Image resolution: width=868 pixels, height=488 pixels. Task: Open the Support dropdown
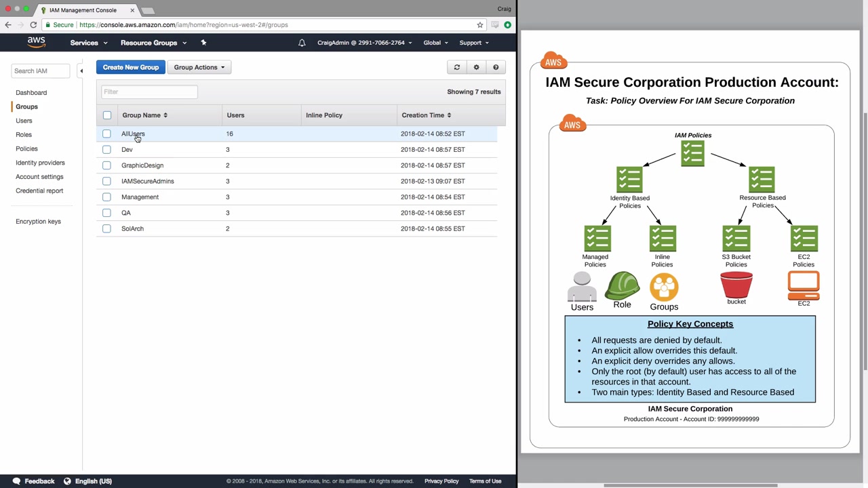point(474,43)
